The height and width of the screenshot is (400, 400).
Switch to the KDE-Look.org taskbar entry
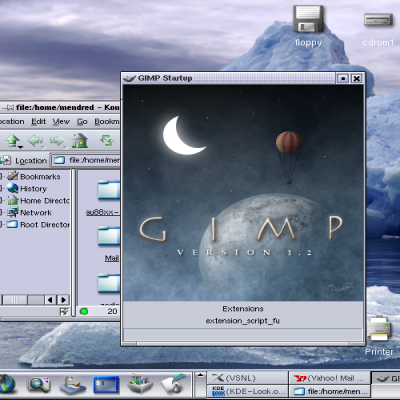[247, 391]
